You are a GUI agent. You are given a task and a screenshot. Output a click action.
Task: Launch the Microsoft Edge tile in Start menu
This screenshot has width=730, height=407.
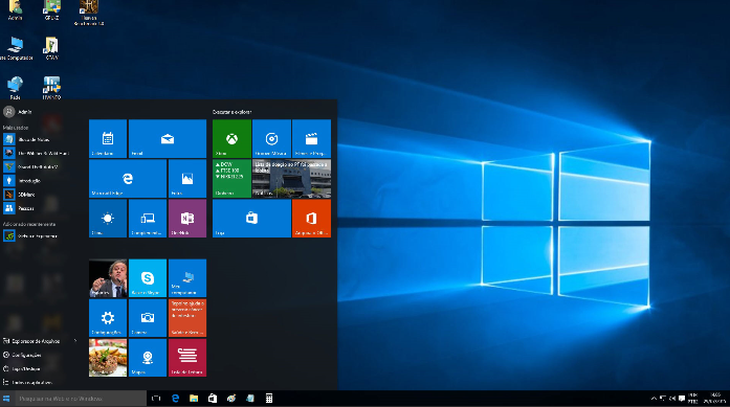[128, 178]
